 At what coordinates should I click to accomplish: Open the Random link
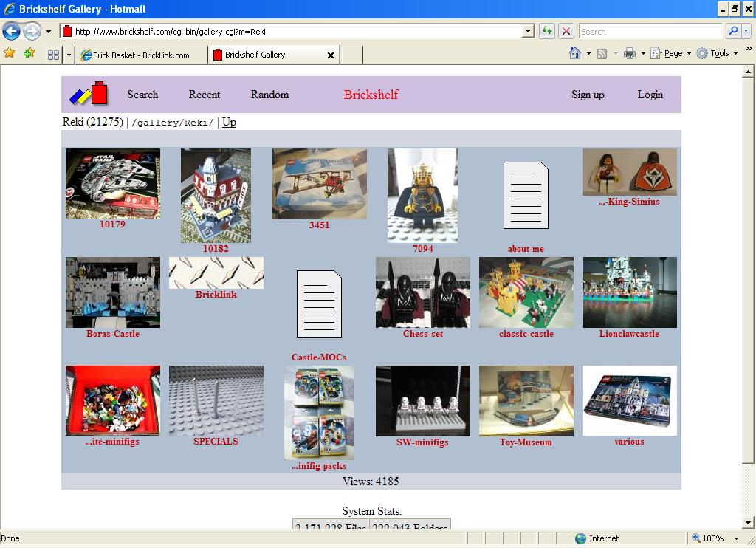(x=269, y=95)
